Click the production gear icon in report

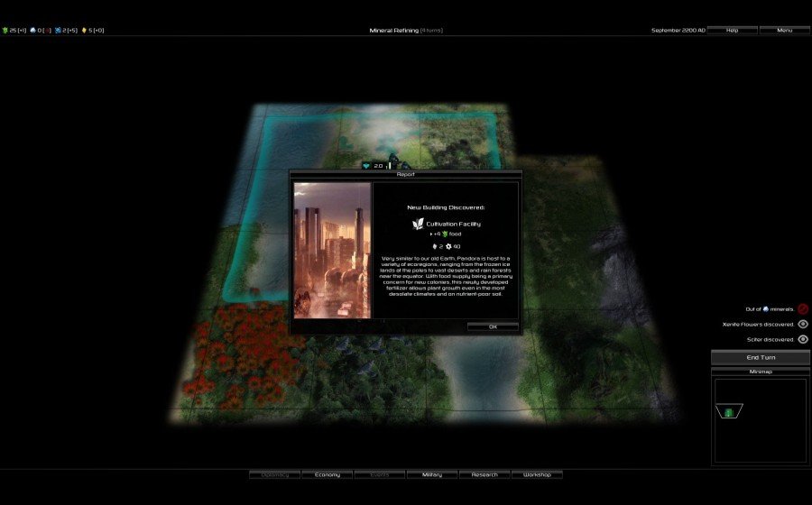(x=447, y=246)
